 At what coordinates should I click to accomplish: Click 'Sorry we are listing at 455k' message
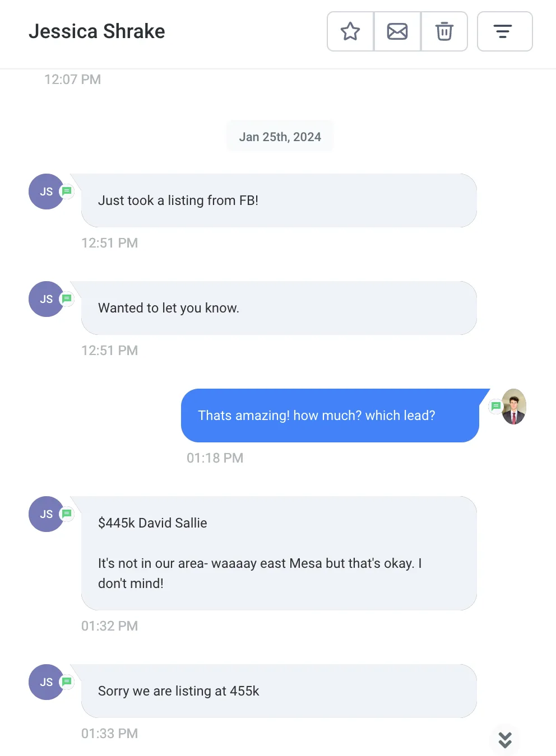coord(279,691)
